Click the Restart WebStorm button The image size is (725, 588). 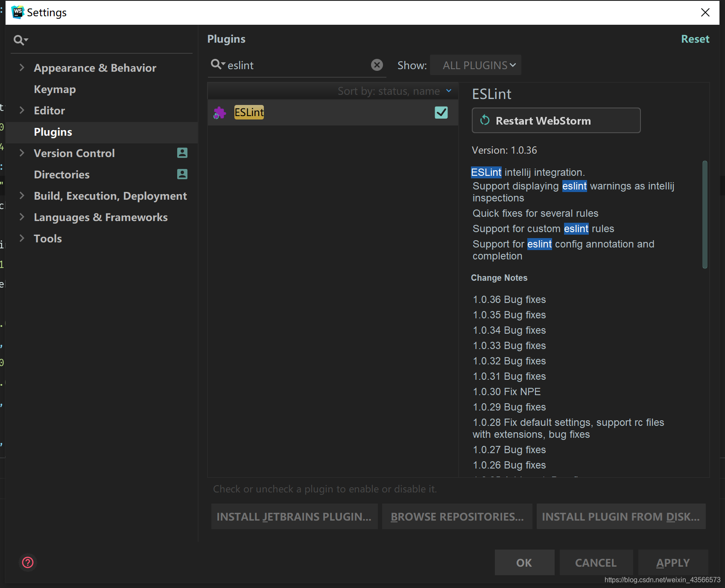click(x=556, y=120)
